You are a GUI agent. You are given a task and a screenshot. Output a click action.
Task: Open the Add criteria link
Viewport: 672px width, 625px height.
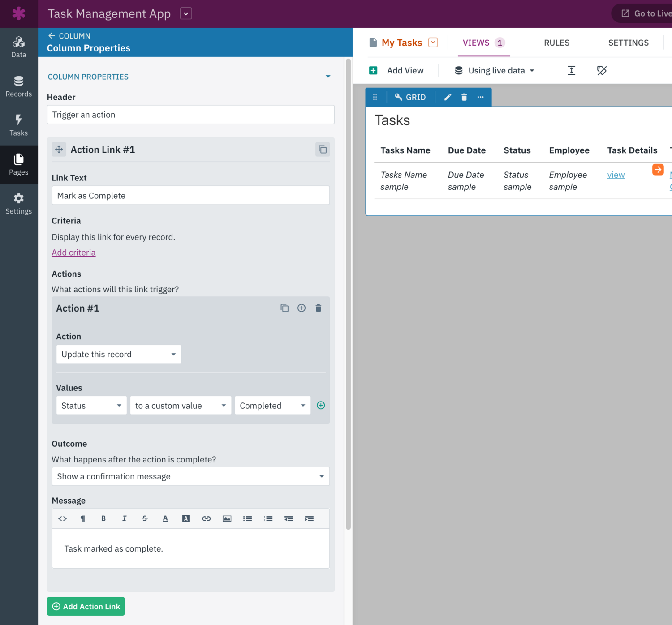(73, 252)
